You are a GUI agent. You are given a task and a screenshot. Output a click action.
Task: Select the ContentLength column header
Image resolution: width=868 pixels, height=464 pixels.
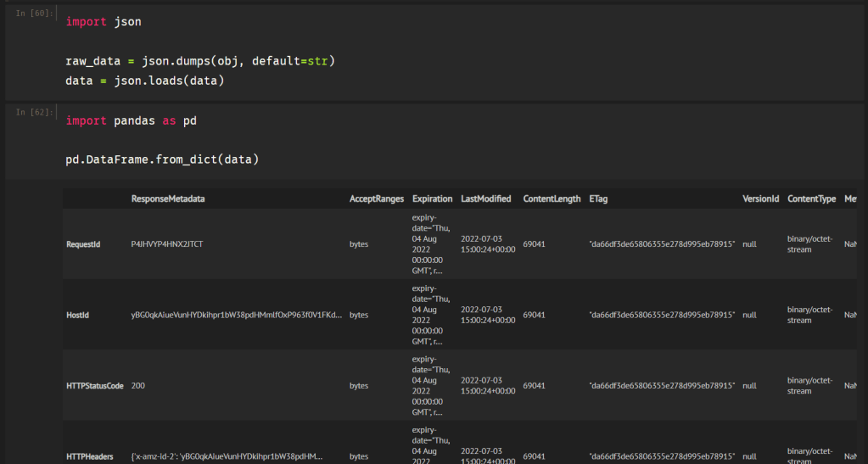(551, 198)
